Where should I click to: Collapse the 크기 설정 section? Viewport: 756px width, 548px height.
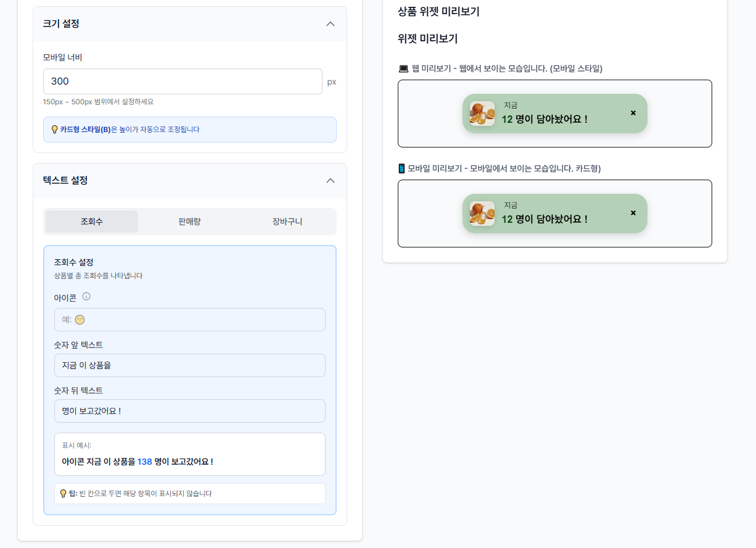[331, 24]
